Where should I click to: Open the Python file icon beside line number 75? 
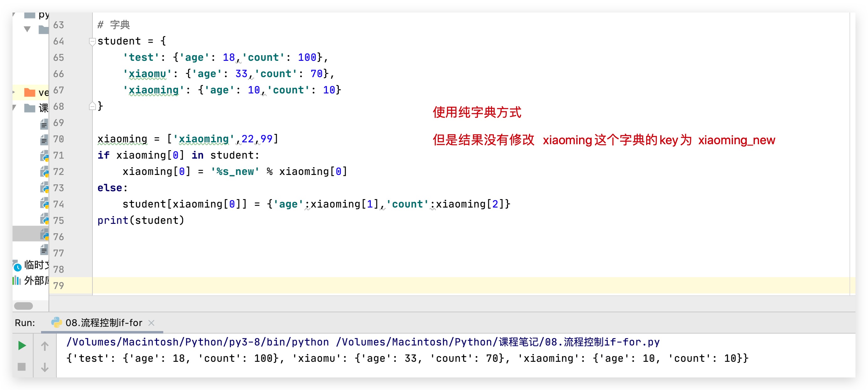[x=44, y=219]
